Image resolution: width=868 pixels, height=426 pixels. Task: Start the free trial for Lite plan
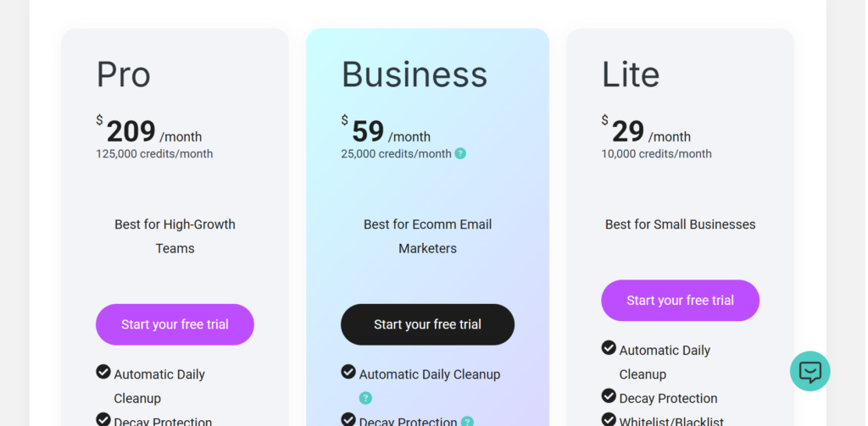click(681, 301)
